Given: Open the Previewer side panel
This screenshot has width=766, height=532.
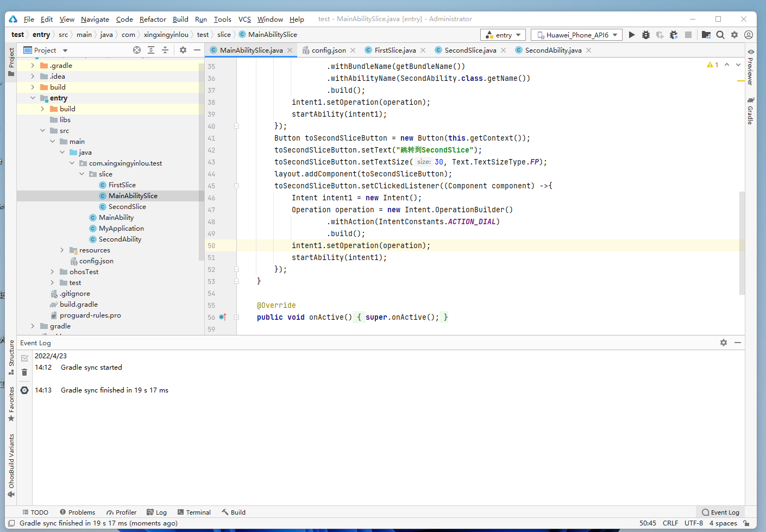Looking at the screenshot, I should tap(750, 67).
